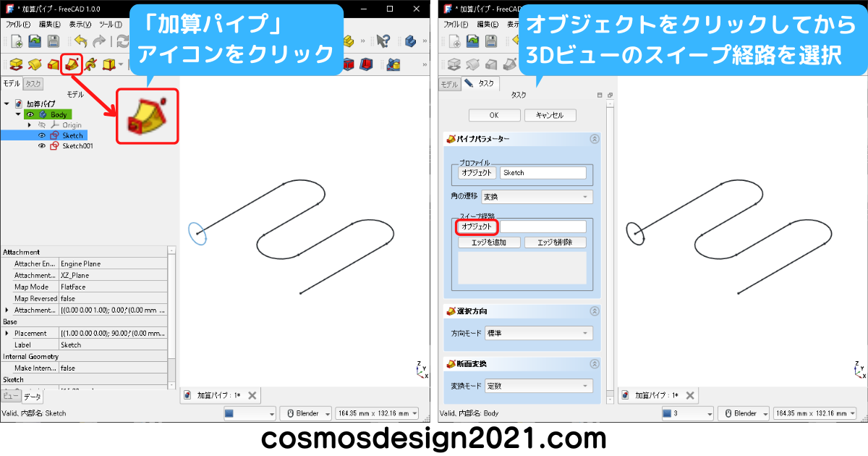
Task: Click the empty sweep path input field
Action: pos(542,227)
